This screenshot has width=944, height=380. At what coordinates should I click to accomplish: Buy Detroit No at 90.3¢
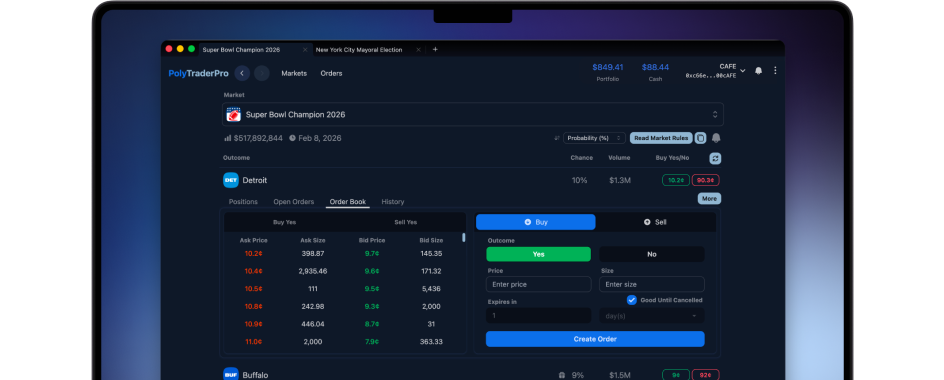(x=706, y=180)
